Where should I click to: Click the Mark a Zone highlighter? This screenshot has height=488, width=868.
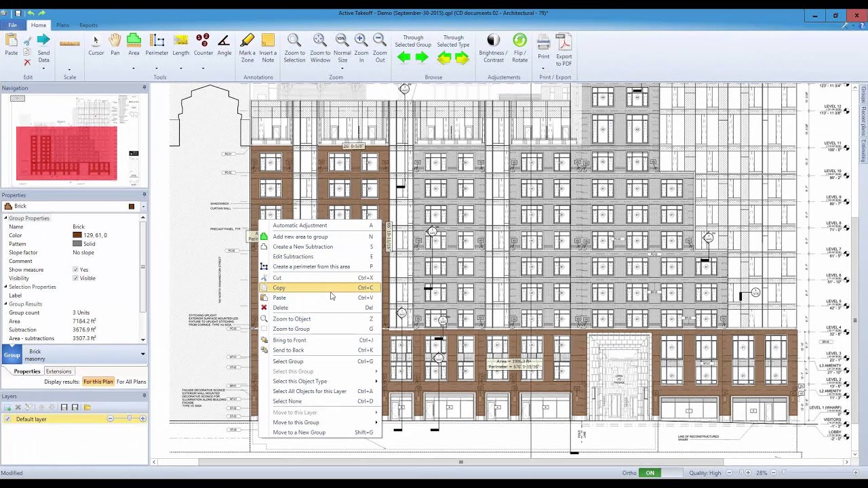248,47
